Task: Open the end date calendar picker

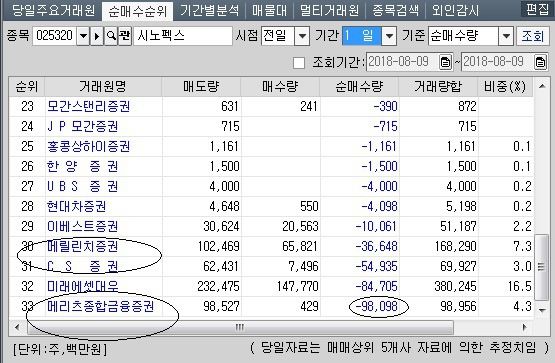Action: click(540, 62)
